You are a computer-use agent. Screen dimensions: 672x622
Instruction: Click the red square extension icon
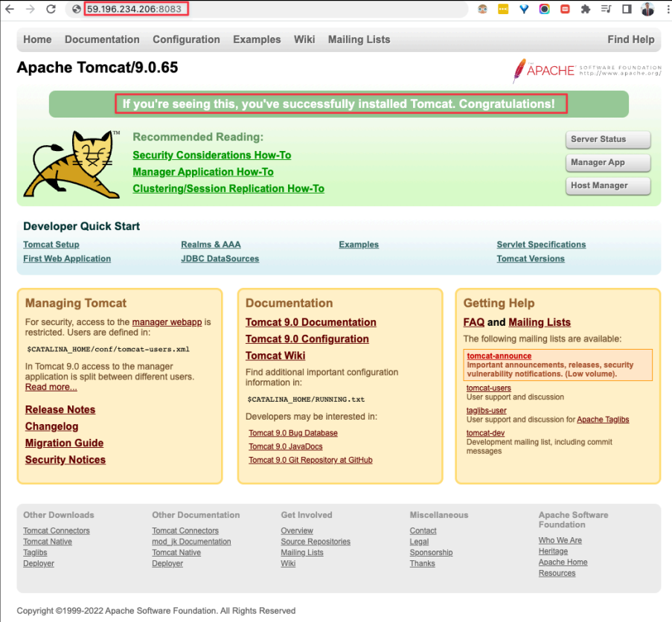[565, 9]
